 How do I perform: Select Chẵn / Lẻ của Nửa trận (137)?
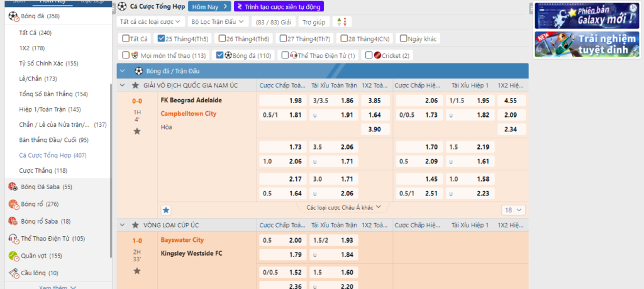point(63,124)
